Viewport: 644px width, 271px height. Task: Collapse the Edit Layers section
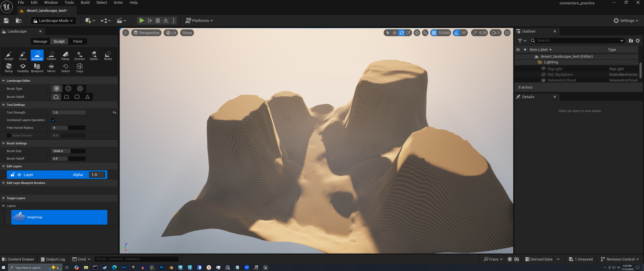click(x=4, y=166)
